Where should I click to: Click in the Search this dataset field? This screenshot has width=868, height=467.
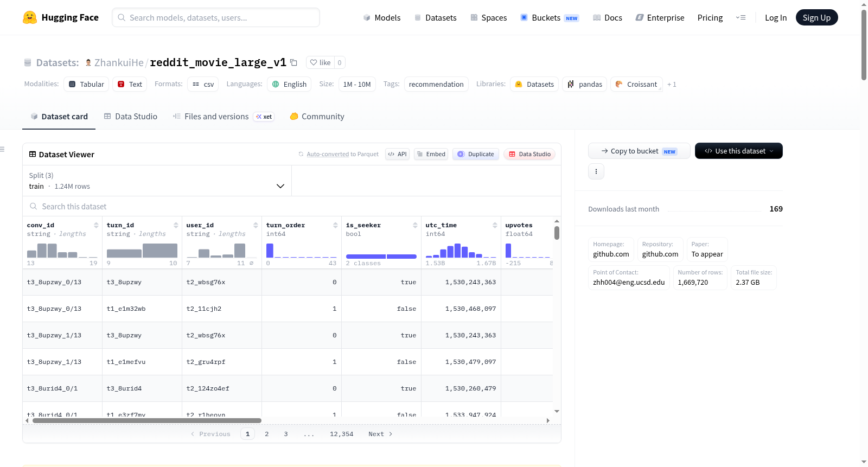292,207
